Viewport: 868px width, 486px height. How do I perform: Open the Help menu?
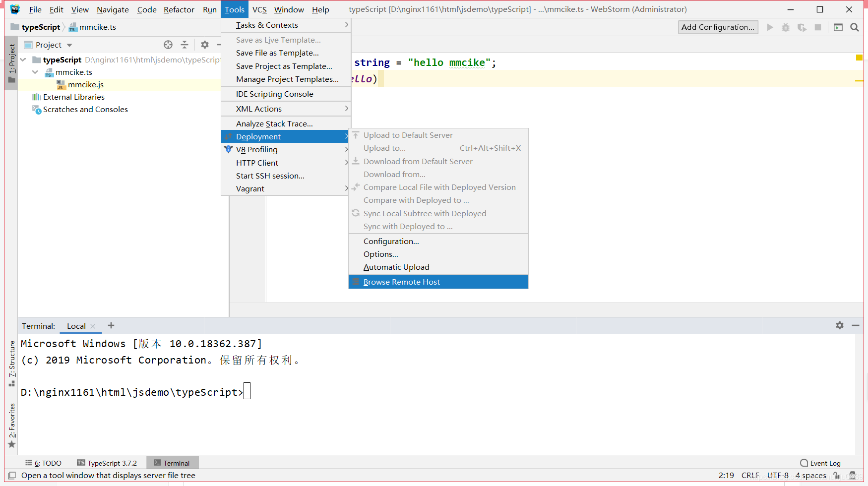pyautogui.click(x=320, y=9)
